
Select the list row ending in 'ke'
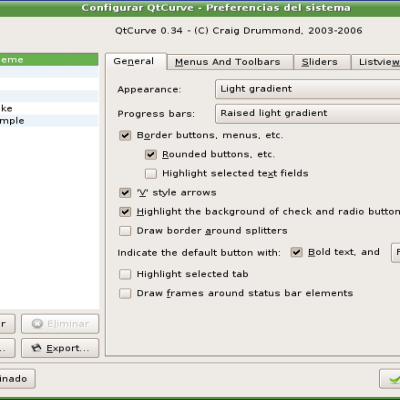tap(49, 108)
